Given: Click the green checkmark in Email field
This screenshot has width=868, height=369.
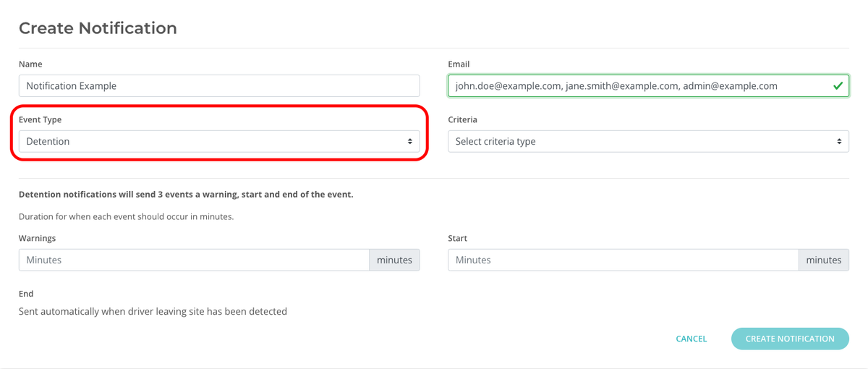Looking at the screenshot, I should (838, 86).
